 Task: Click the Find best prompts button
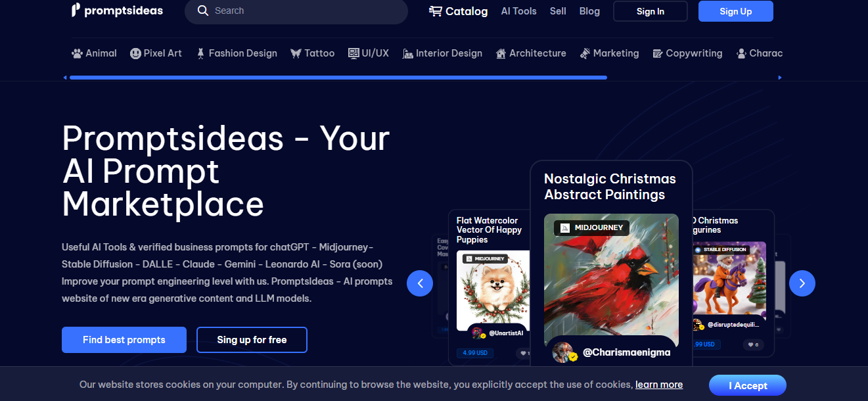click(124, 340)
